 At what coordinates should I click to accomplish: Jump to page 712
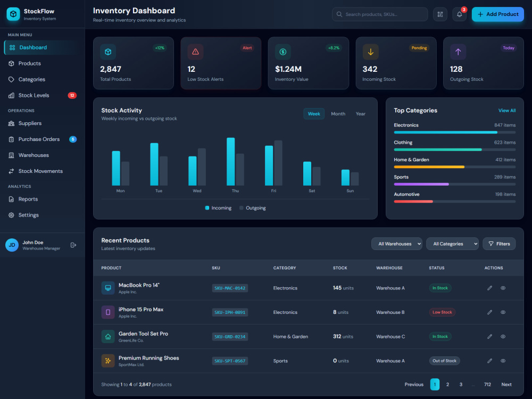487,385
